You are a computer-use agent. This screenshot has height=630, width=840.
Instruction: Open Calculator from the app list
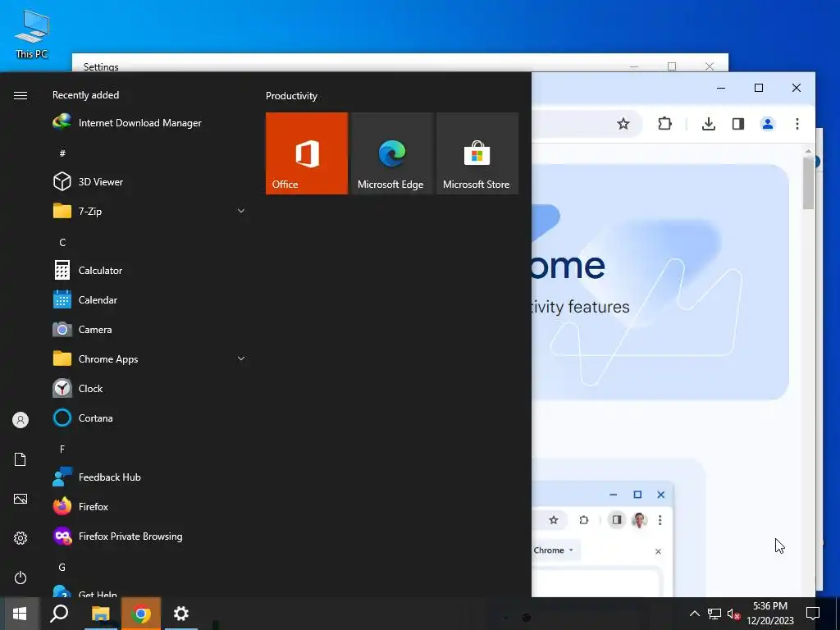click(150, 271)
